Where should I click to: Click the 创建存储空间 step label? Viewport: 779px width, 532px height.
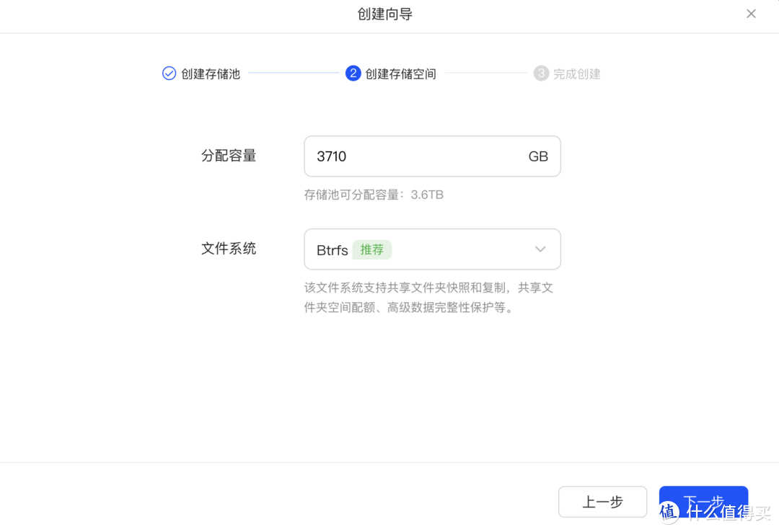click(x=400, y=73)
